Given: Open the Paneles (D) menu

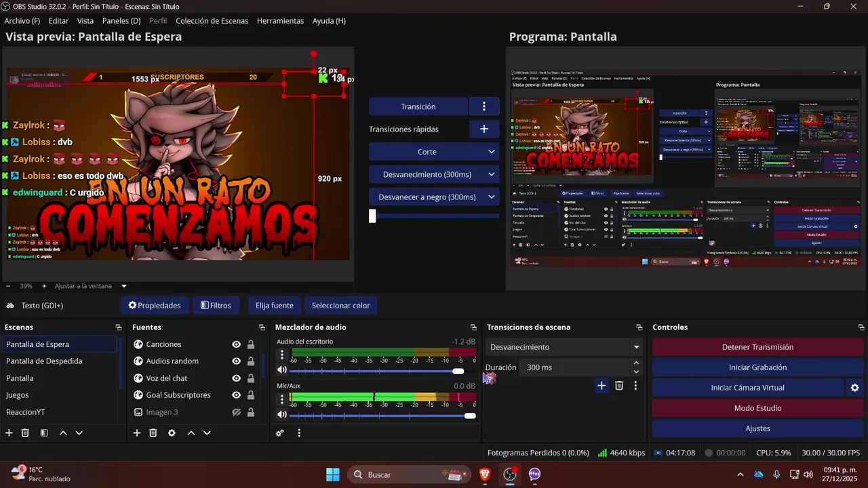Looking at the screenshot, I should (121, 21).
